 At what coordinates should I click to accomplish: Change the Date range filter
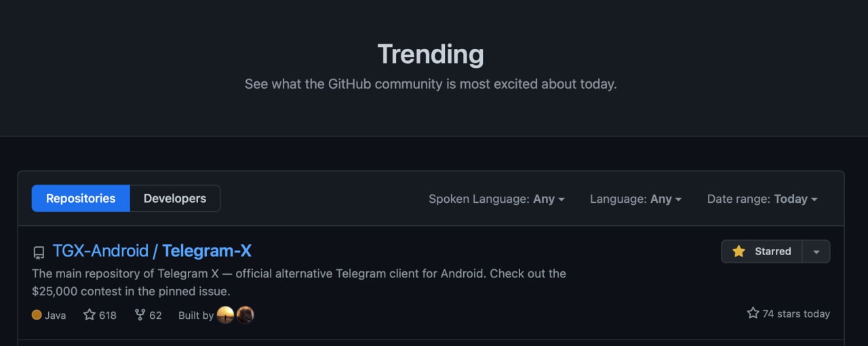pyautogui.click(x=762, y=199)
